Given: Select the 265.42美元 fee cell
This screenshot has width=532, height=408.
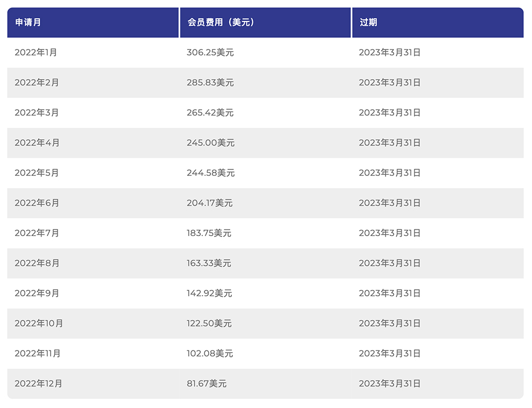Looking at the screenshot, I should (x=210, y=113).
